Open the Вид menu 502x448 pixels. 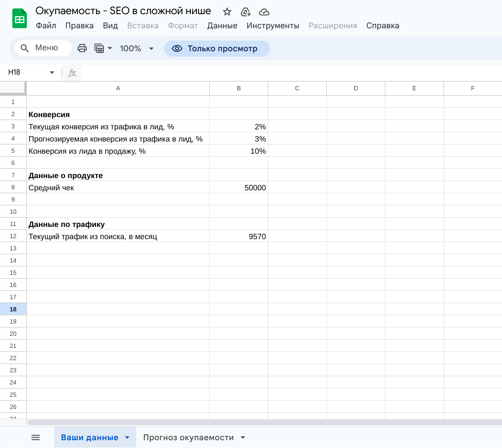click(110, 25)
